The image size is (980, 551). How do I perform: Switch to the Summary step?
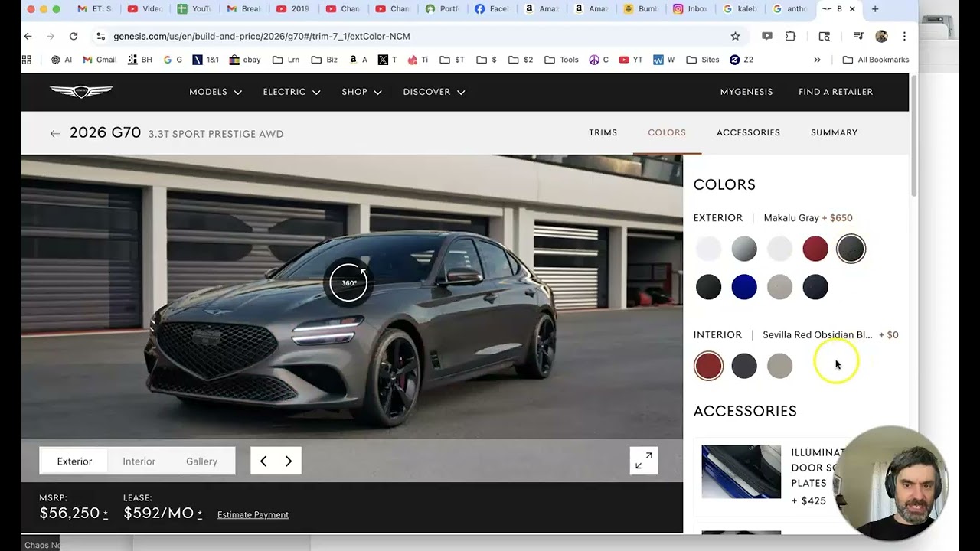pos(834,132)
